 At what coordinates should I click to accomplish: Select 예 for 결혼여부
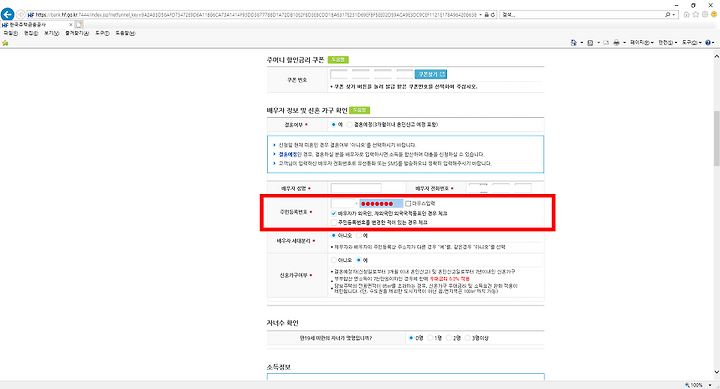(x=333, y=124)
